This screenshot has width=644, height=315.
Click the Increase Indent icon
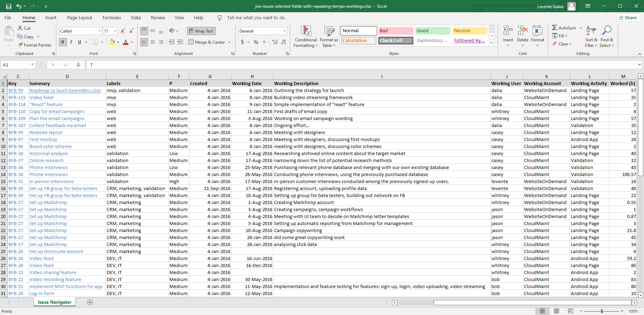[x=180, y=42]
